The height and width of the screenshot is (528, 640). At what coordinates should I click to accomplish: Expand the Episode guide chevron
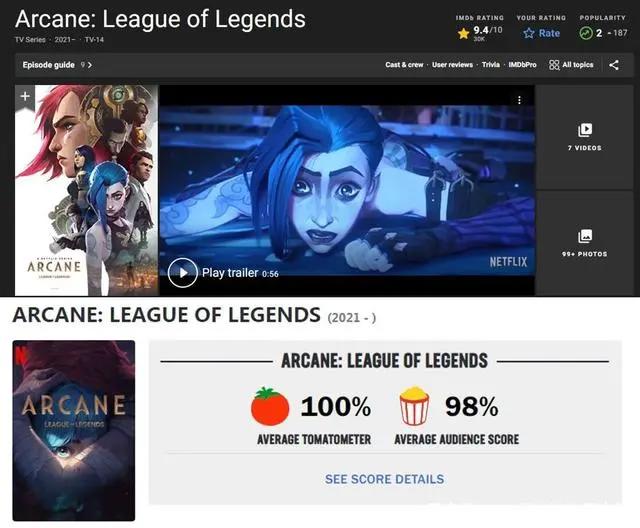[x=90, y=65]
